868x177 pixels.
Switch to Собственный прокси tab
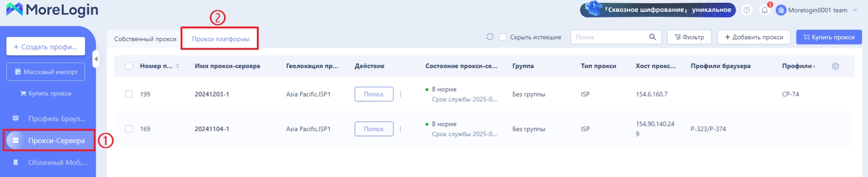pos(145,39)
